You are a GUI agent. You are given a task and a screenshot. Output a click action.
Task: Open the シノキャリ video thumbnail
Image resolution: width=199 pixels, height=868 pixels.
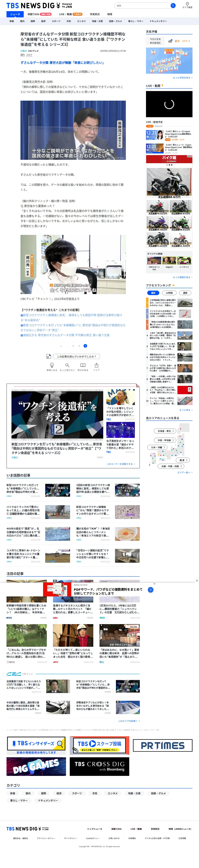[184, 260]
